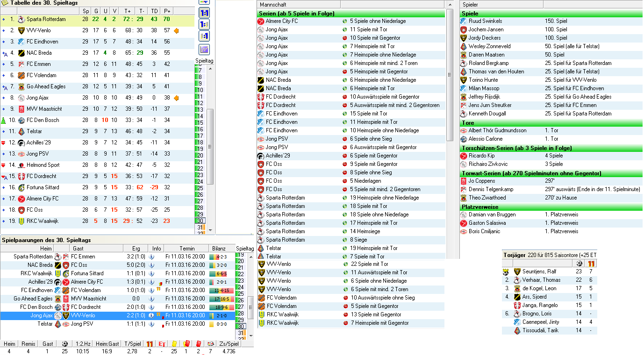
Task: Click the 'Serien (ab 5 Spiele in Folge)' section header
Action: click(x=351, y=14)
